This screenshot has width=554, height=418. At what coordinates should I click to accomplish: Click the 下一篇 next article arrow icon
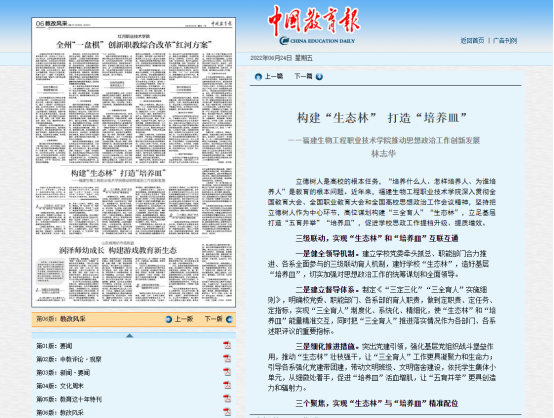(319, 77)
